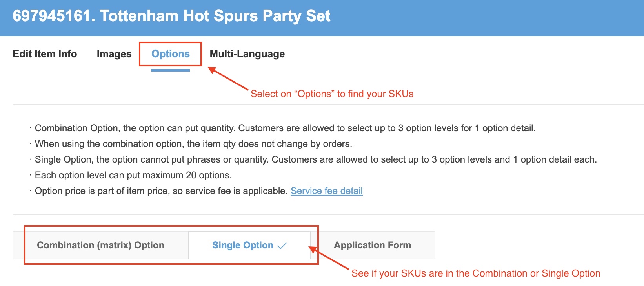Click the 'maximum 20 options' note
644x286 pixels.
point(133,175)
